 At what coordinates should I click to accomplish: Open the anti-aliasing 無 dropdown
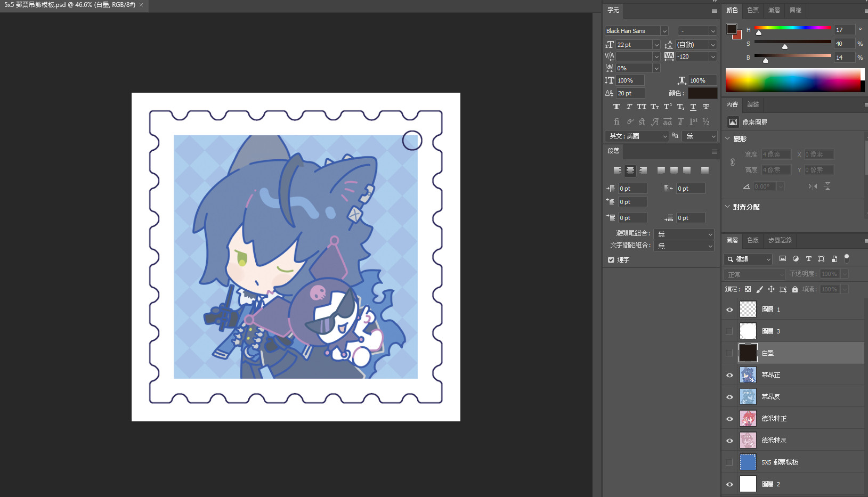(x=700, y=136)
